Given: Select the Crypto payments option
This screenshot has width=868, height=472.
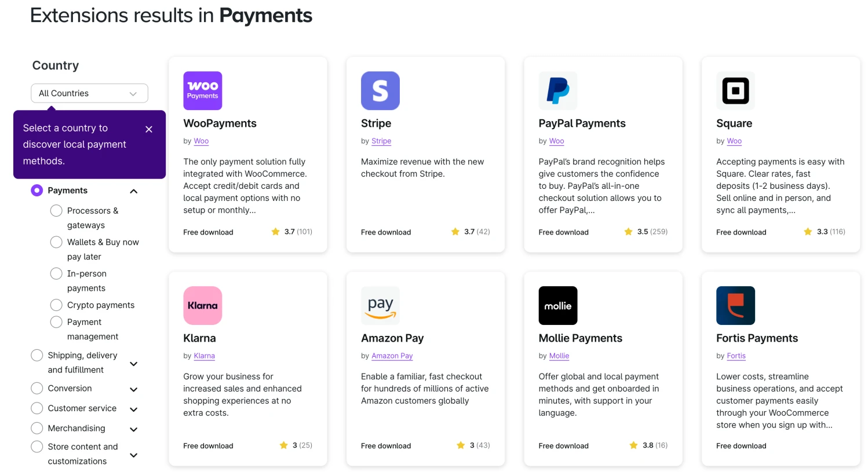Looking at the screenshot, I should pos(56,305).
